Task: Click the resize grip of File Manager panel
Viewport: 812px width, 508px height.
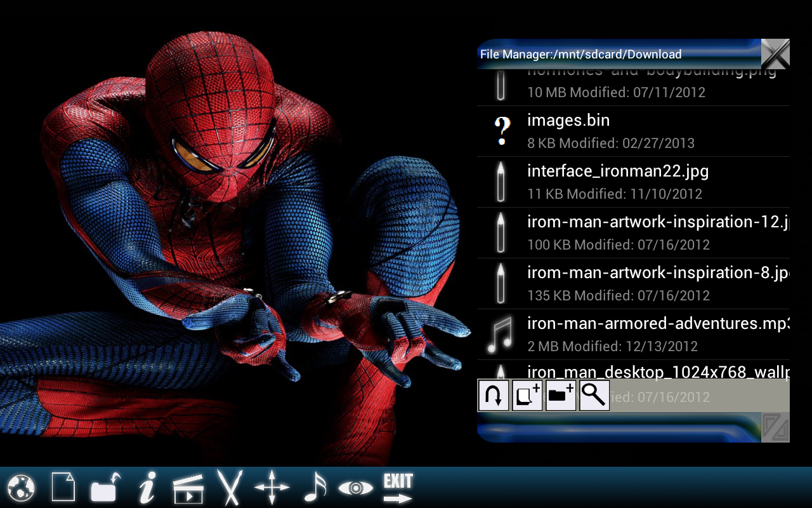Action: pyautogui.click(x=775, y=427)
